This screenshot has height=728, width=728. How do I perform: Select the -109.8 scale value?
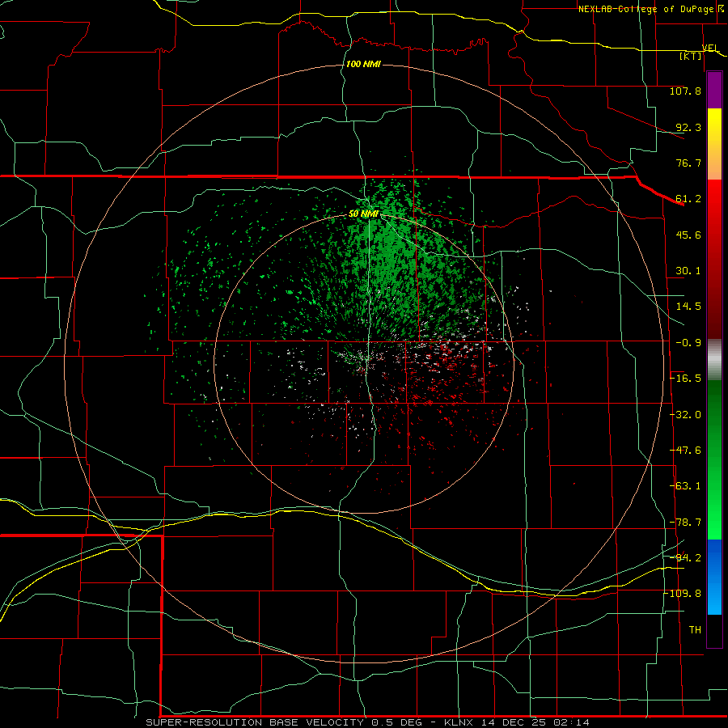click(683, 594)
